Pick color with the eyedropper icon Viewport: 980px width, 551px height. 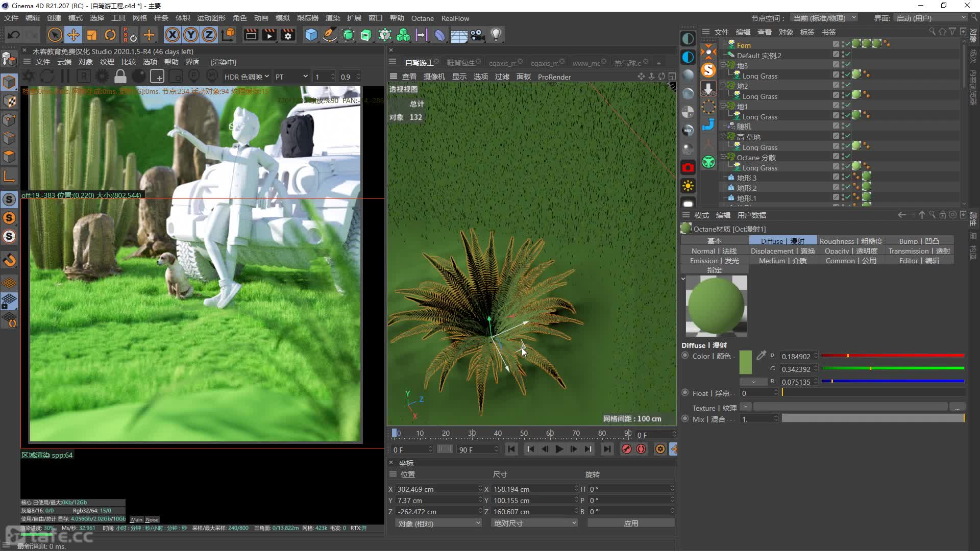tap(761, 355)
